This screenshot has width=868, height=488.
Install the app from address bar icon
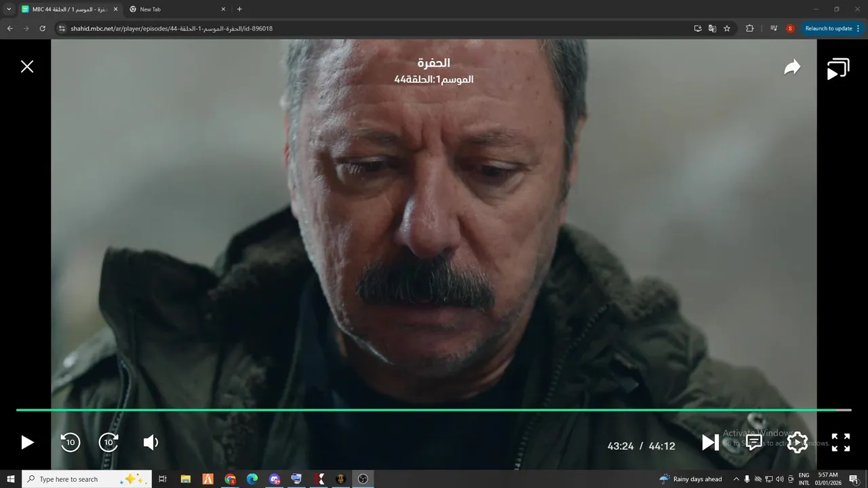(x=697, y=28)
